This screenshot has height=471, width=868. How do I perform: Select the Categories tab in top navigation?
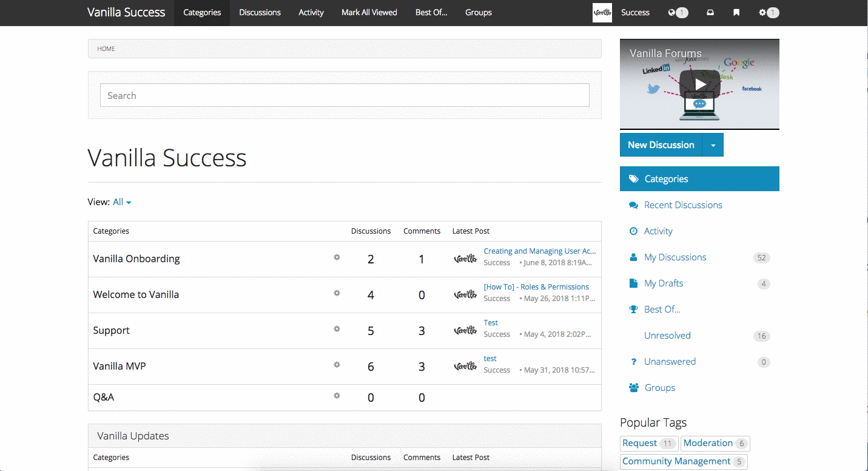pyautogui.click(x=202, y=13)
